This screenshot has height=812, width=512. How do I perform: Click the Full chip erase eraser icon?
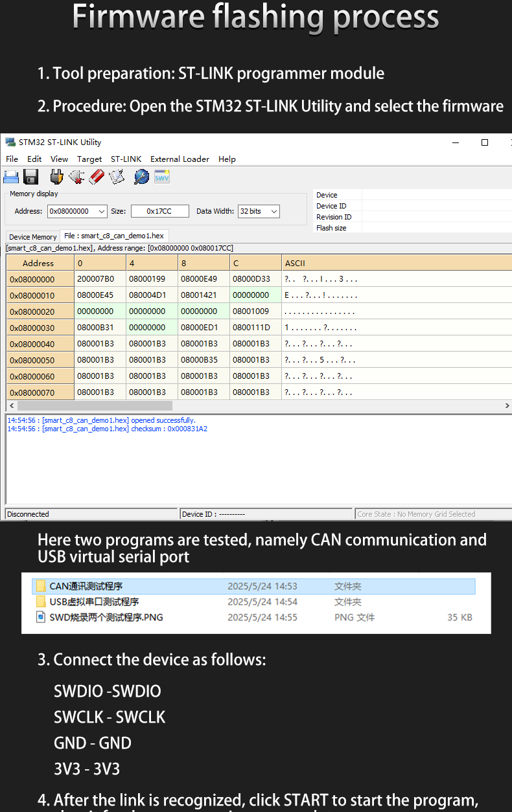coord(97,176)
